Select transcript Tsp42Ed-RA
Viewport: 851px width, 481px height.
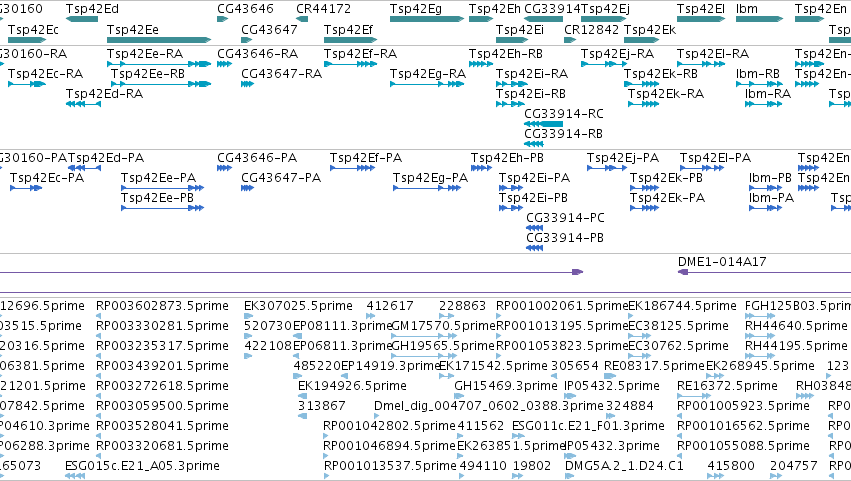[x=104, y=94]
